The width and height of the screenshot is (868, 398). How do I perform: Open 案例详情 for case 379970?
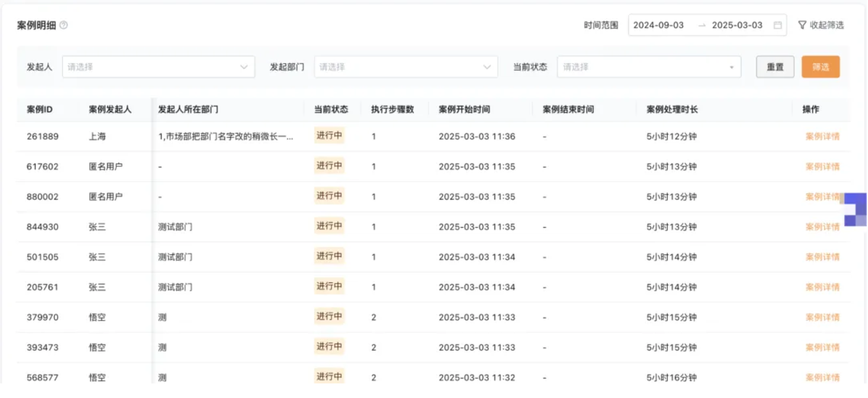point(823,317)
